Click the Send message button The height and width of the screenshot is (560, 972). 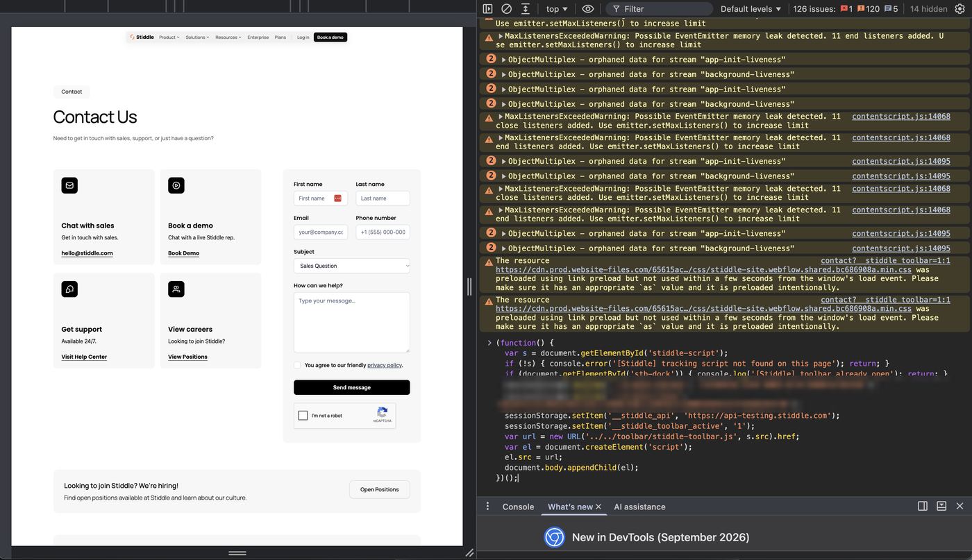click(x=351, y=387)
